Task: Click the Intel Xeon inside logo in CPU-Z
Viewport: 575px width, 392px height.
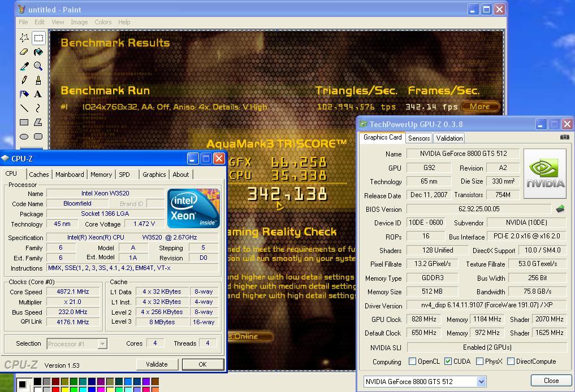Action: (193, 208)
